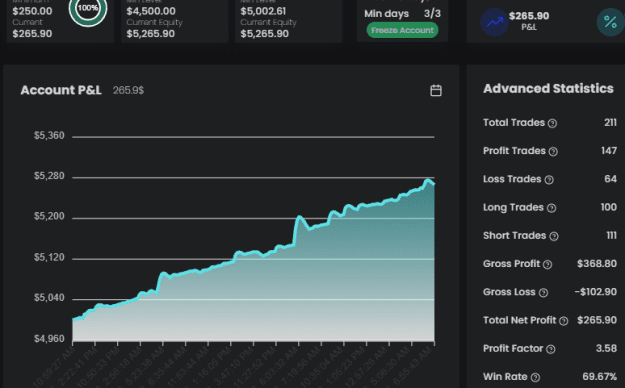625x388 pixels.
Task: Click the Gross Loss help icon
Action: [x=543, y=293]
